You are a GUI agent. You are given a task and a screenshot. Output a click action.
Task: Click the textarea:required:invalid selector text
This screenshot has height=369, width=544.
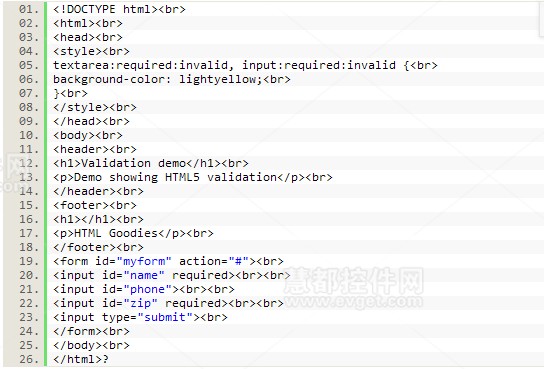(141, 65)
